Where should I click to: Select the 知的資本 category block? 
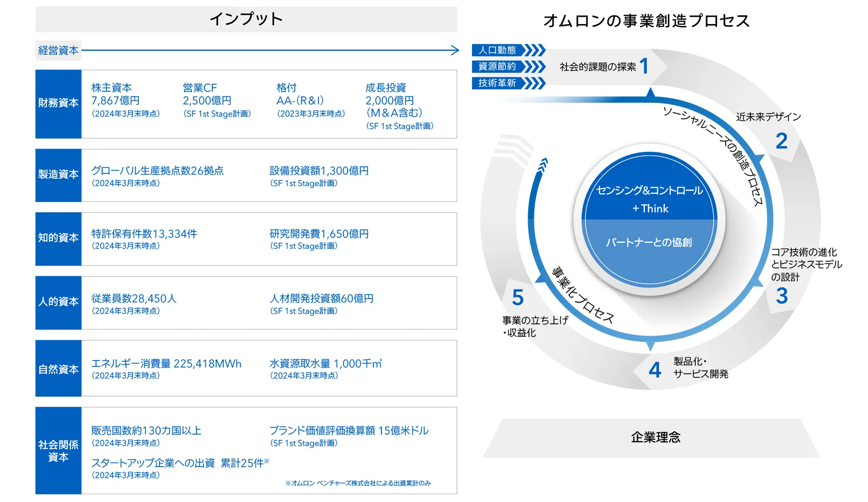click(58, 238)
